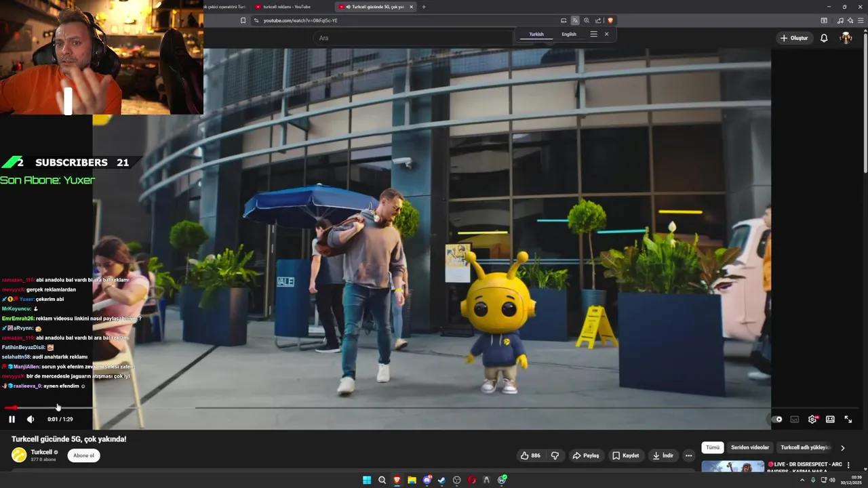The height and width of the screenshot is (488, 868).
Task: Select the Turkcell adlı yükleyici chip
Action: (805, 447)
